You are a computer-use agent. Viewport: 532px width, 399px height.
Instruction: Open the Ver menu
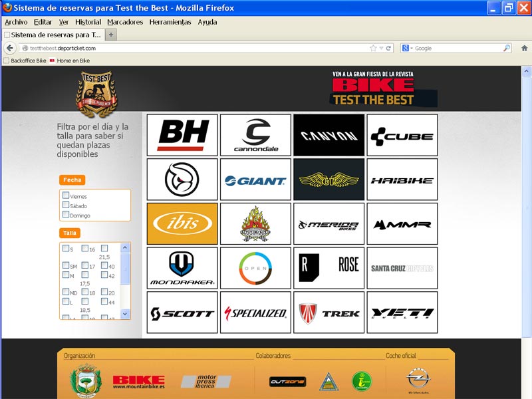click(64, 22)
